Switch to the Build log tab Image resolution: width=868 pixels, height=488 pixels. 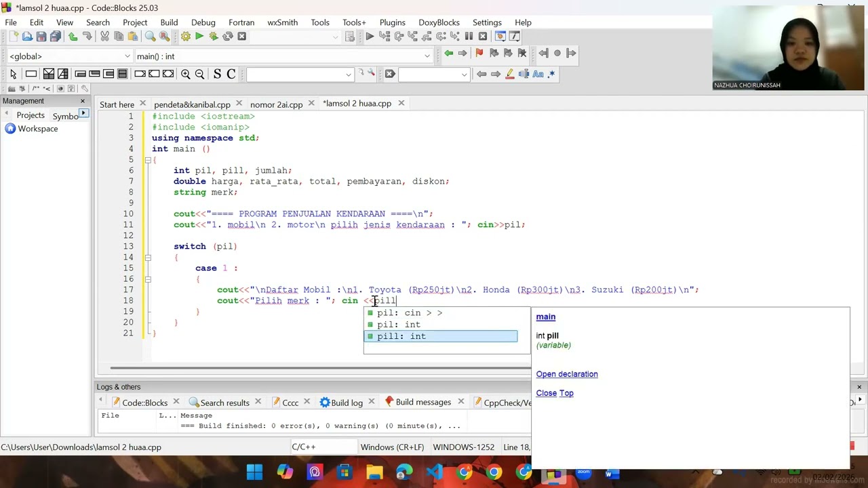point(347,403)
